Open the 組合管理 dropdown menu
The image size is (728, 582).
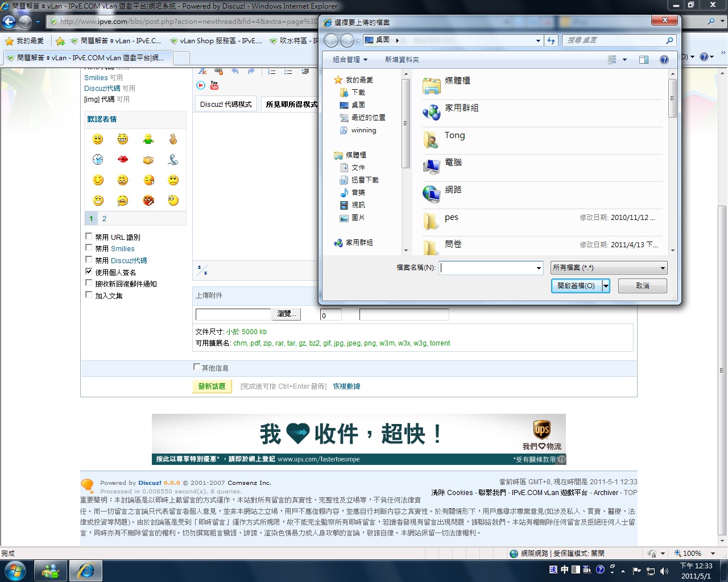click(x=350, y=59)
